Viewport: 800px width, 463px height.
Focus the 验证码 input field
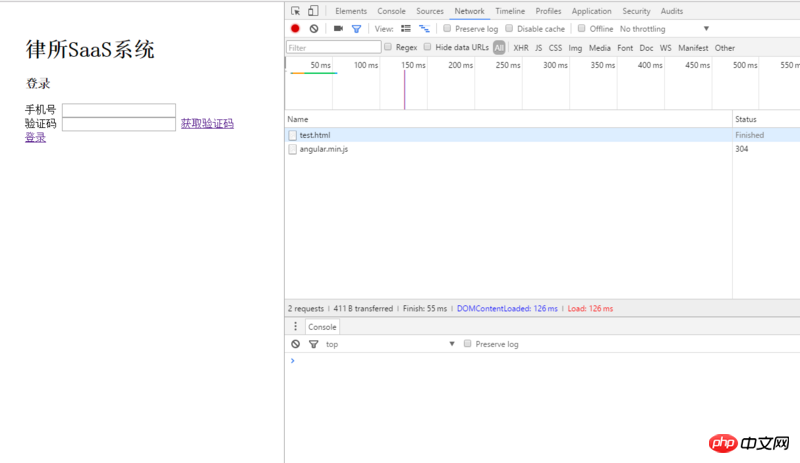[119, 124]
